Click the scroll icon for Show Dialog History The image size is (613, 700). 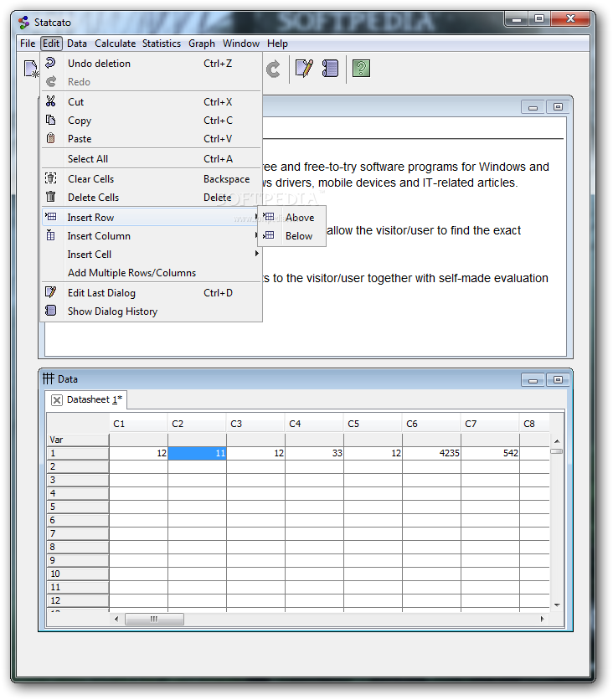pos(51,311)
